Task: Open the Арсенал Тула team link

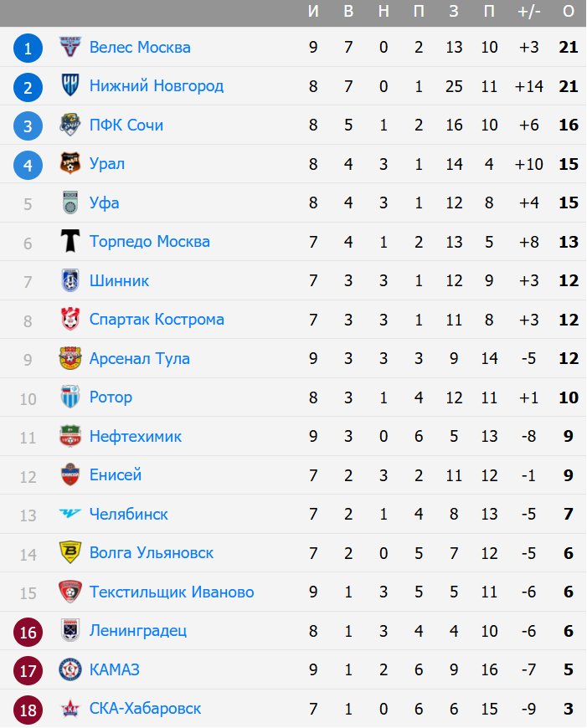Action: coord(140,358)
